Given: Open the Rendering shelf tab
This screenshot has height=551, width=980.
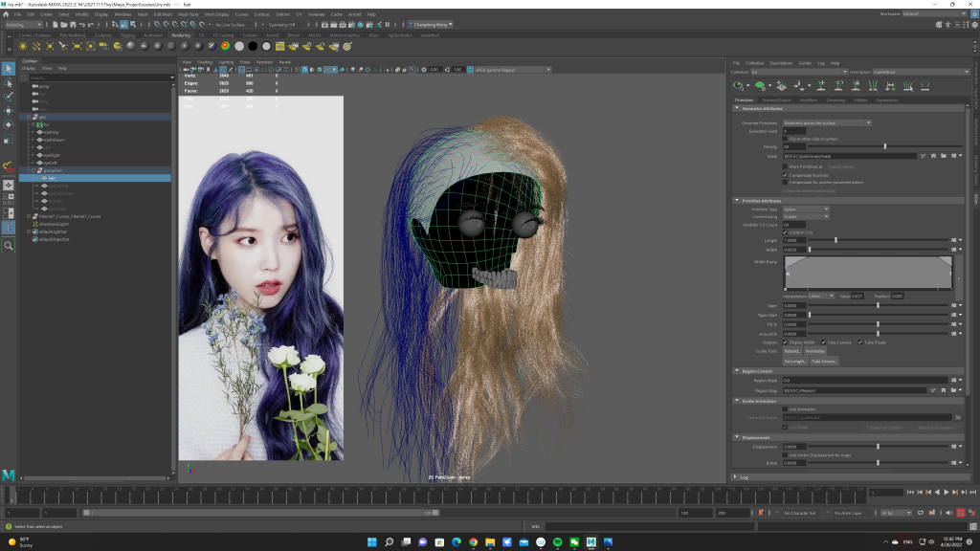Looking at the screenshot, I should pos(180,34).
